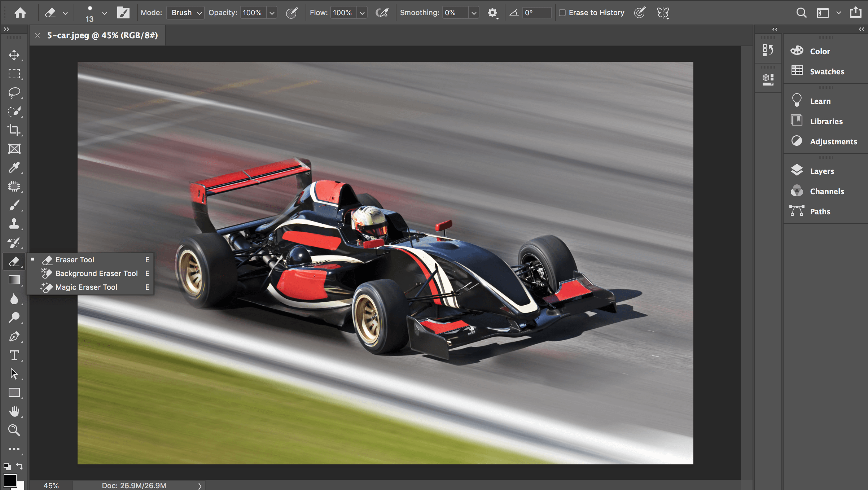
Task: Toggle pressure for size
Action: pyautogui.click(x=640, y=13)
